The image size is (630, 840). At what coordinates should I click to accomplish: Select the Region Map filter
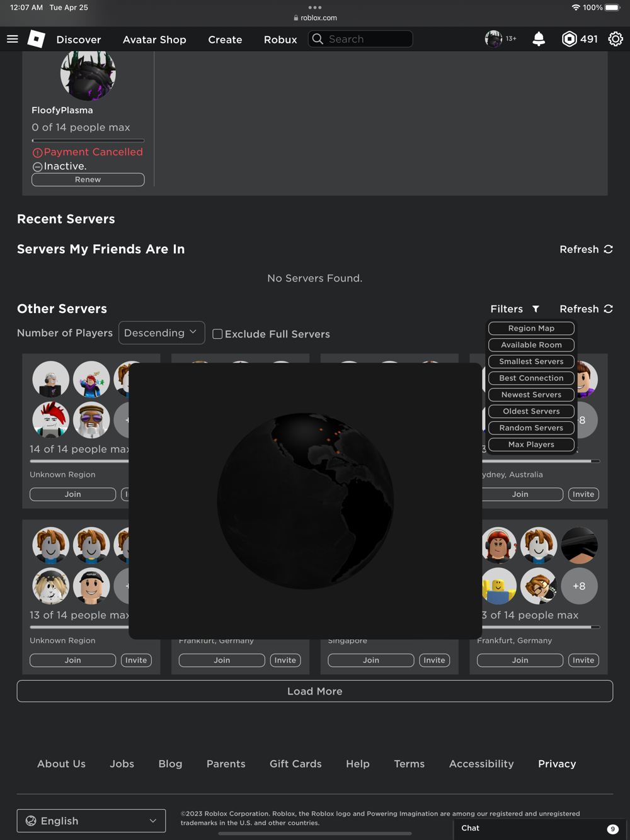[x=531, y=328]
